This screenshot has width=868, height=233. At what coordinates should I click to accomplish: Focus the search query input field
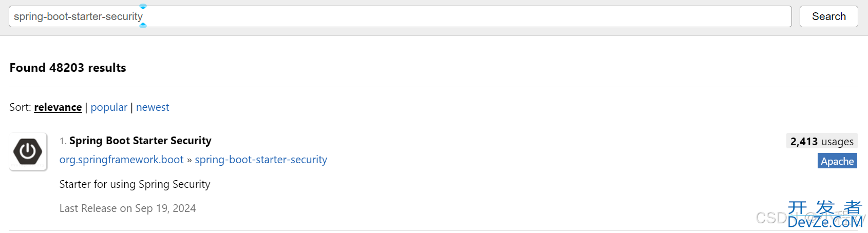tap(400, 16)
